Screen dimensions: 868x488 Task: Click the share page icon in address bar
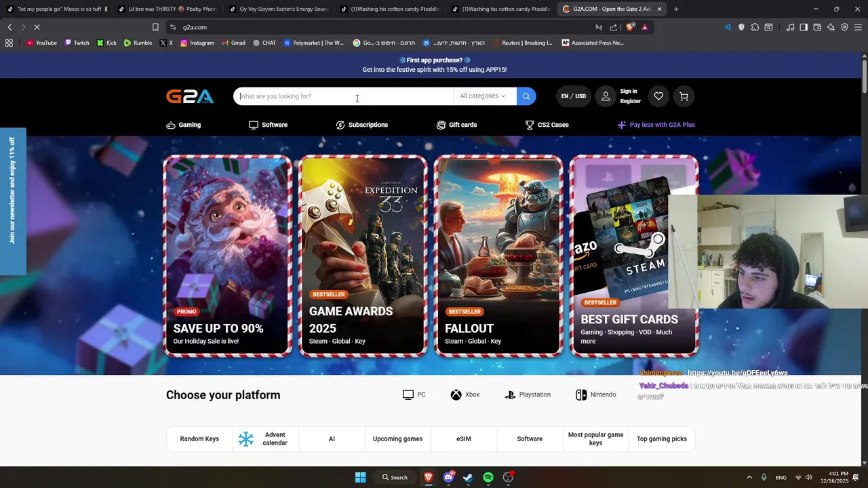614,27
